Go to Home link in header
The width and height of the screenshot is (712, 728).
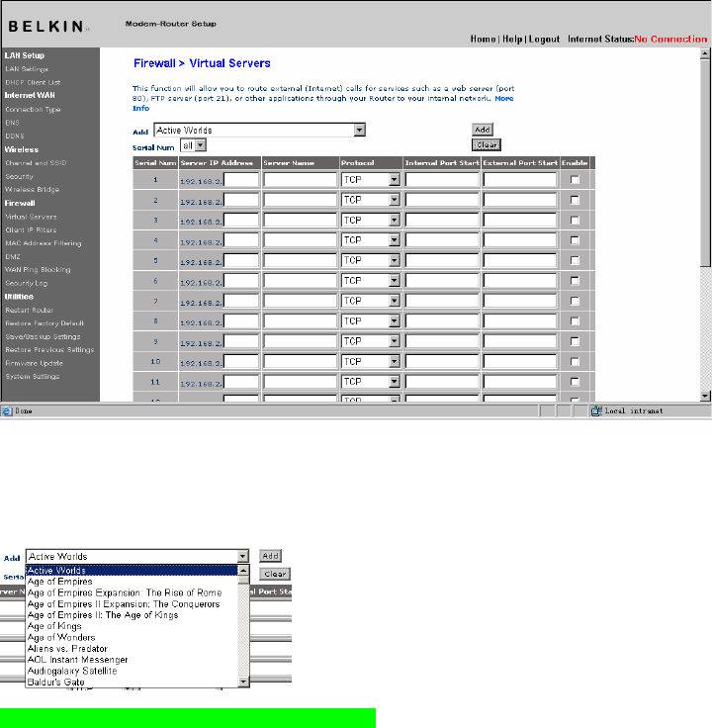pos(483,39)
